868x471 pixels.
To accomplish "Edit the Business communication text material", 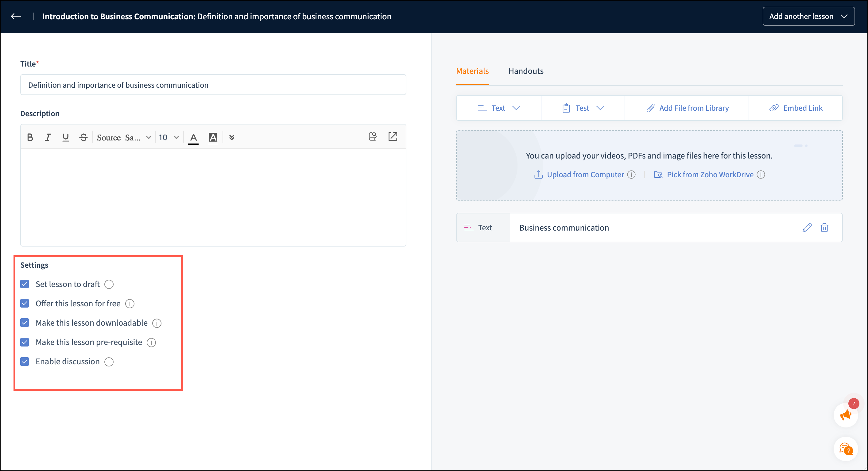I will [x=807, y=228].
